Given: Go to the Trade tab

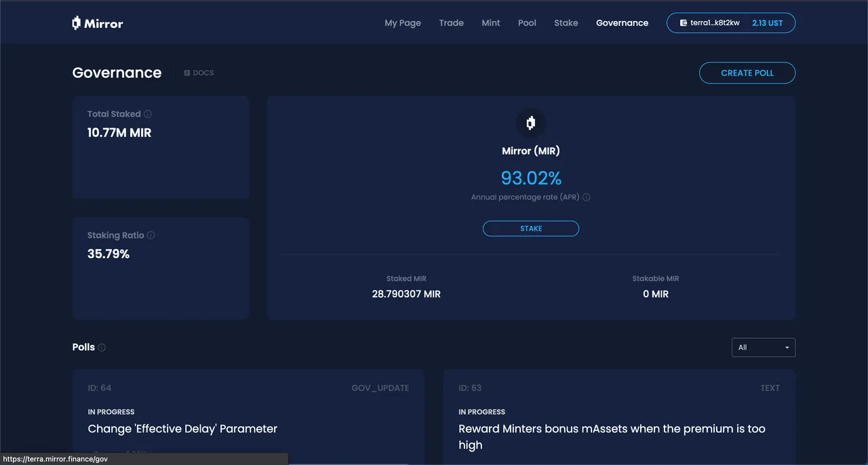Looking at the screenshot, I should pos(451,23).
